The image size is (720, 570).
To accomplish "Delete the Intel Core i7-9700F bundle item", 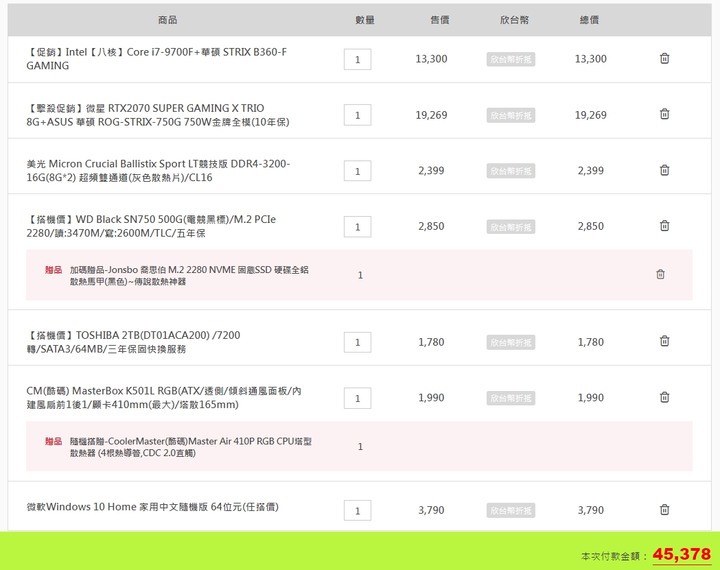I will click(664, 58).
